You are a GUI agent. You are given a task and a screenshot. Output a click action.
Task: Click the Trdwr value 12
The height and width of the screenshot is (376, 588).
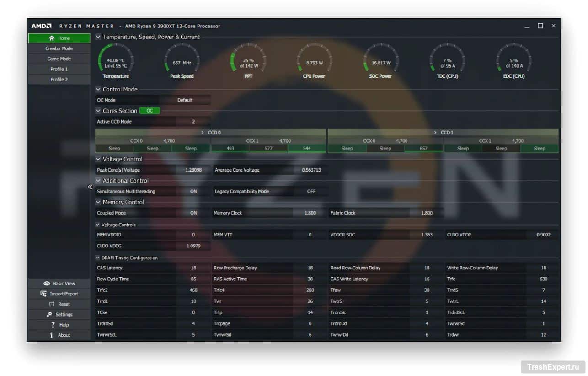[543, 335]
